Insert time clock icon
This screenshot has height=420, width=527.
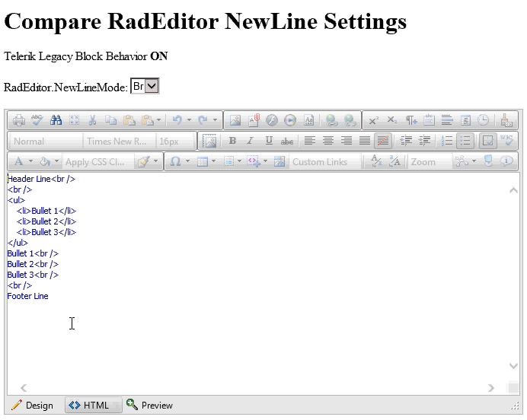point(484,120)
